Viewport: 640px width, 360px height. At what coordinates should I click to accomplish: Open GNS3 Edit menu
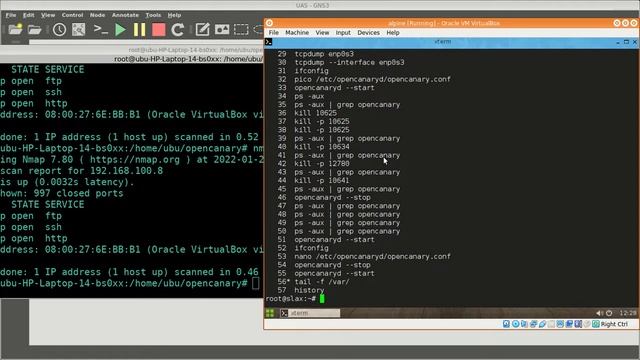tap(29, 15)
